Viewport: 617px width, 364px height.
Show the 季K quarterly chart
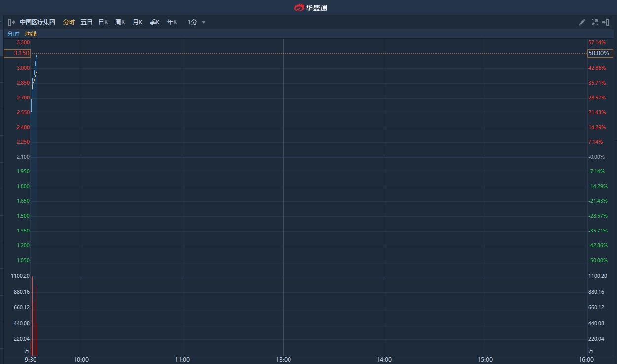(x=155, y=22)
